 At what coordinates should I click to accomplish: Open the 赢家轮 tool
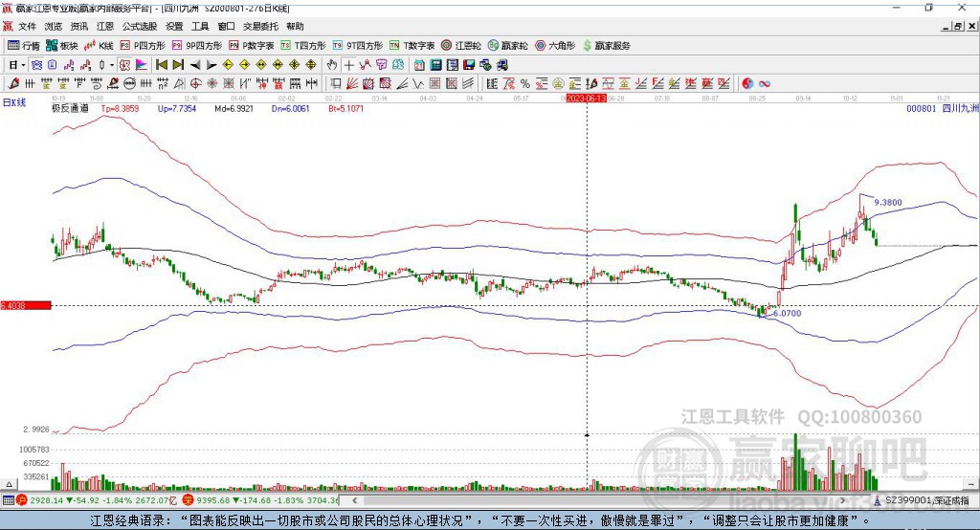tap(507, 46)
